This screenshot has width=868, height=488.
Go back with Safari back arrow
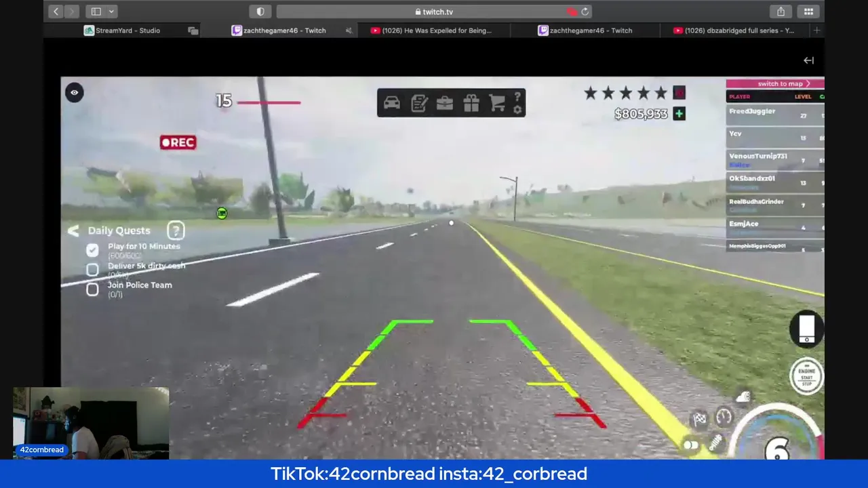56,12
